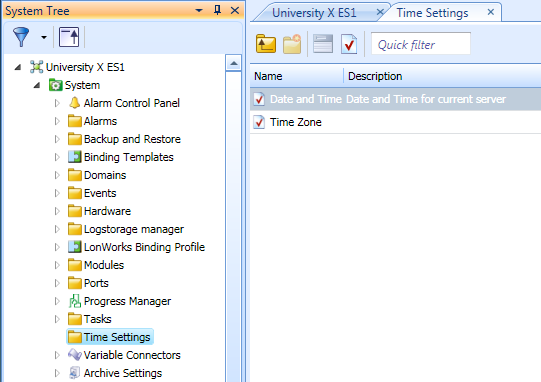Expand the Binding Templates node
The image size is (541, 382).
[x=57, y=157]
